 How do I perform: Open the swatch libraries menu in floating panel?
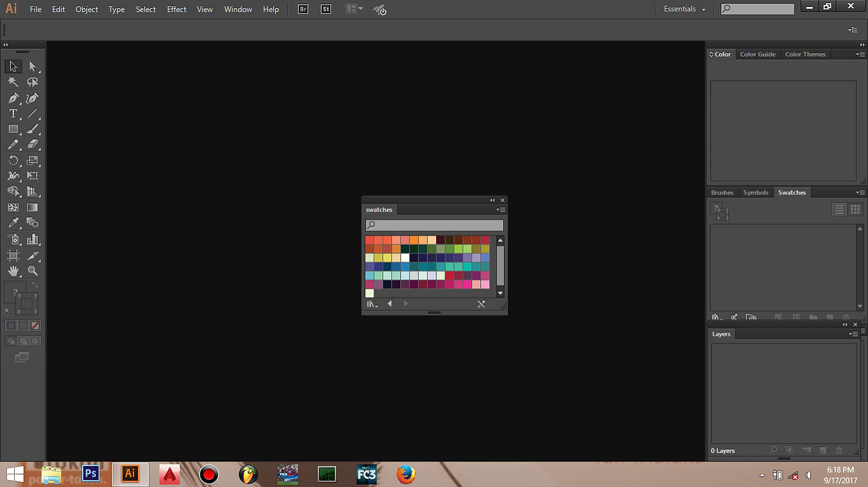coord(372,304)
